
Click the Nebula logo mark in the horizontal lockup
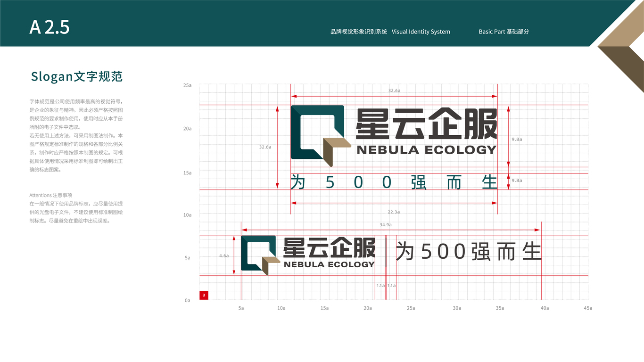tap(261, 255)
